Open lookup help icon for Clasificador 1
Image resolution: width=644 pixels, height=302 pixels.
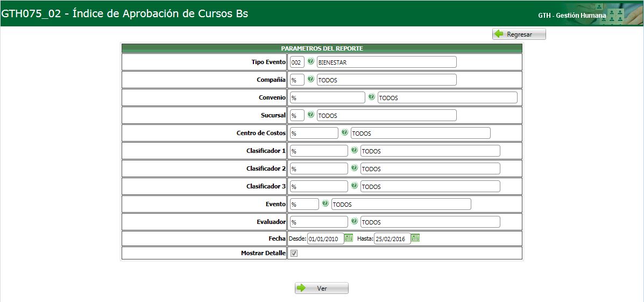point(354,150)
